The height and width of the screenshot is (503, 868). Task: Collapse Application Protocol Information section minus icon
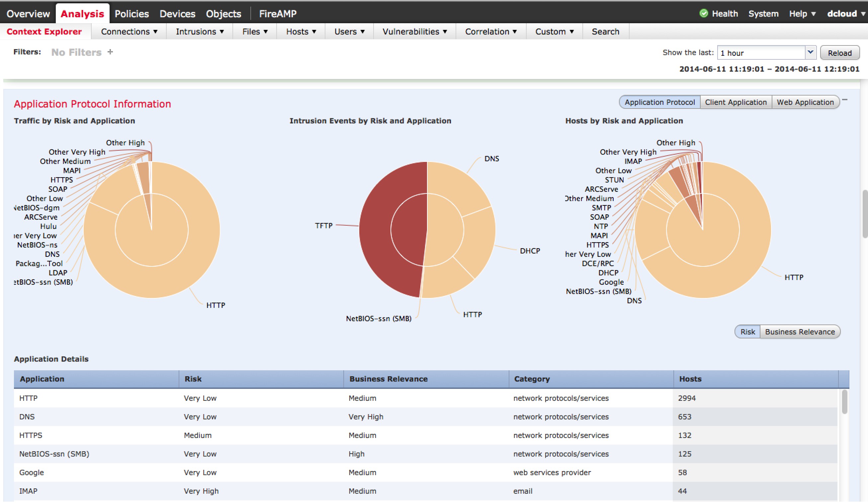pos(844,100)
